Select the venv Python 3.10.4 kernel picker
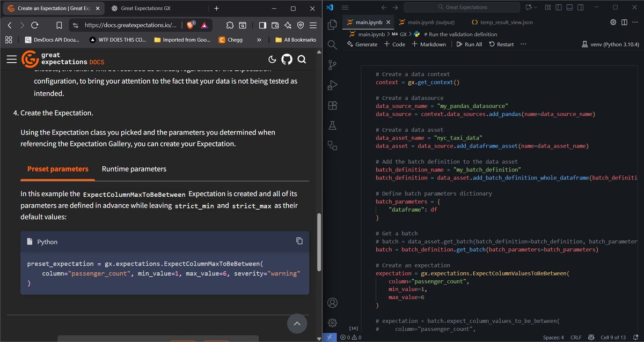Viewport: 644px width, 342px height. (609, 44)
